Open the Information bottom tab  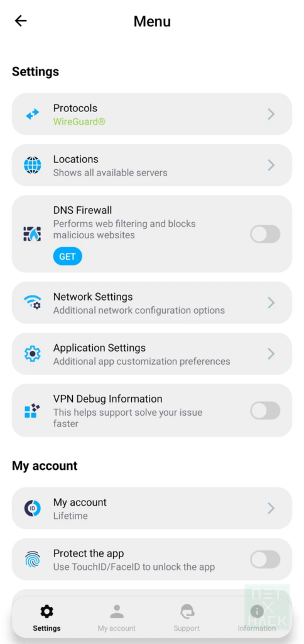pyautogui.click(x=257, y=618)
